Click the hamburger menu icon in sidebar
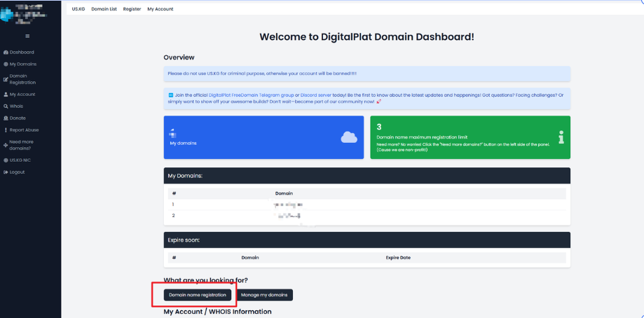 [27, 36]
